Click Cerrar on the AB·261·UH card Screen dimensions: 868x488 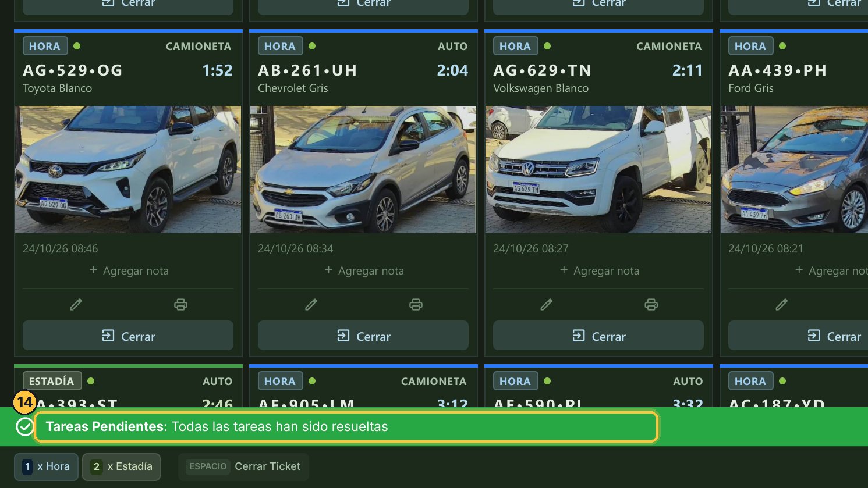pos(363,336)
